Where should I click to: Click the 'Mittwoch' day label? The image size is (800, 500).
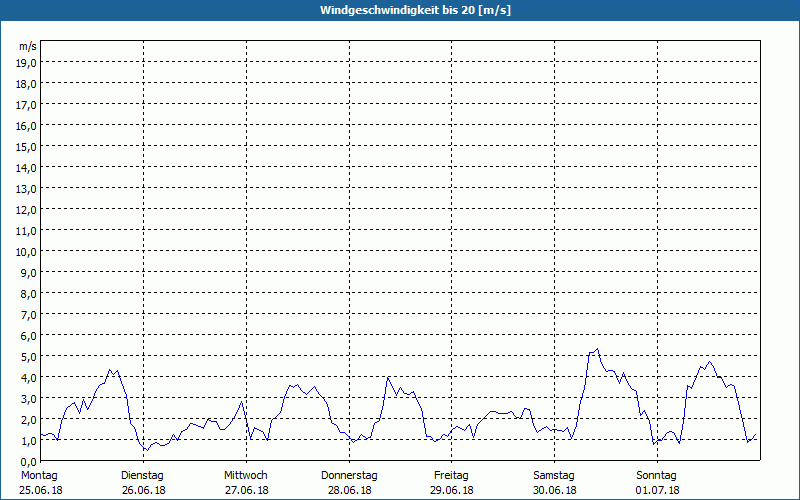(x=245, y=476)
